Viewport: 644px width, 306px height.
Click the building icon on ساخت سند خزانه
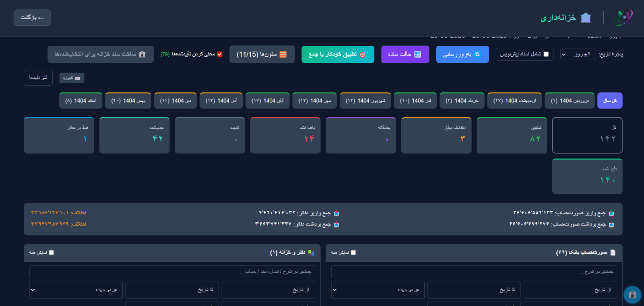[x=142, y=54]
